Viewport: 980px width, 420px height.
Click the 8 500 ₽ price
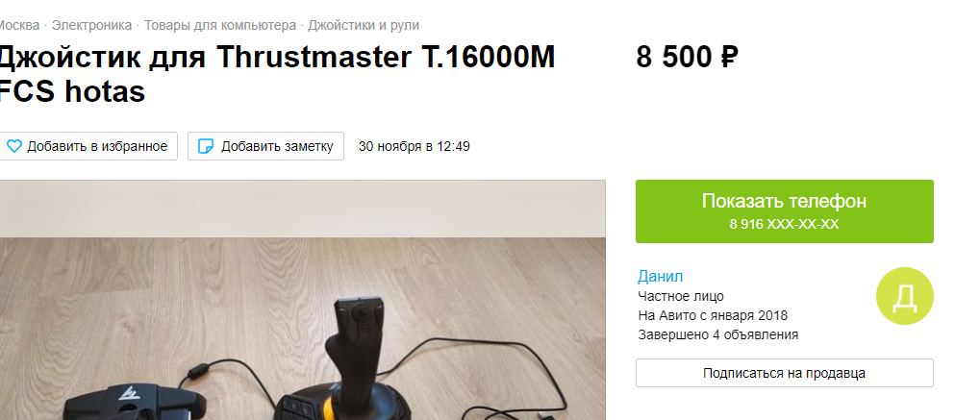pos(687,58)
